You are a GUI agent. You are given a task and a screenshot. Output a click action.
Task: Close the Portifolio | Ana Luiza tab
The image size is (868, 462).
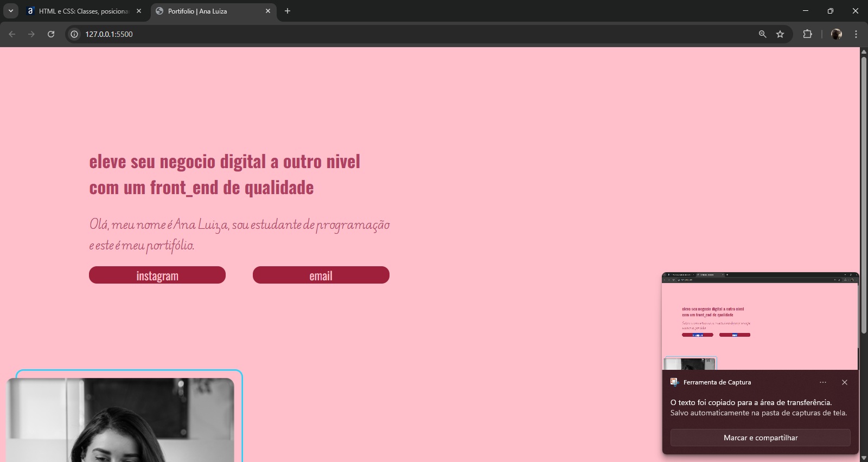(268, 11)
